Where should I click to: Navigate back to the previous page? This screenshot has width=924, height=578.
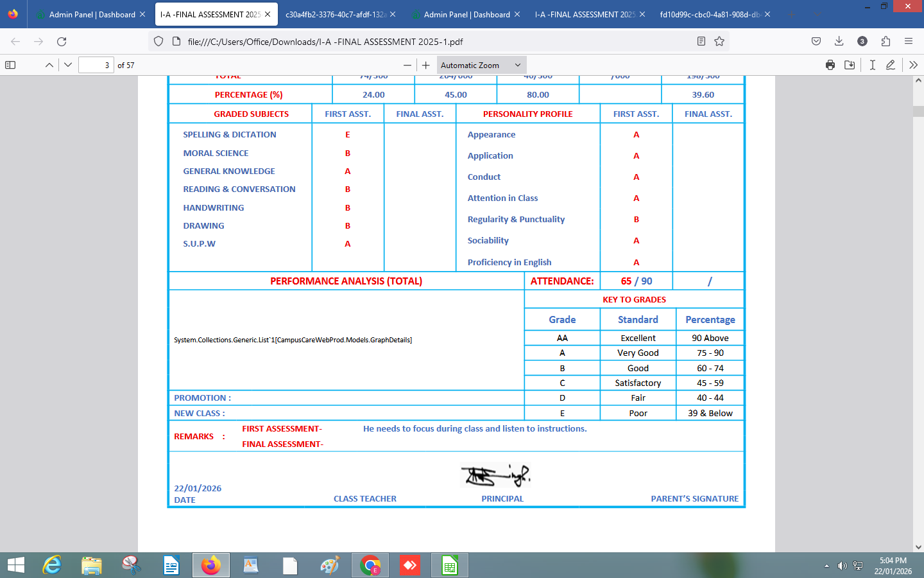(15, 40)
